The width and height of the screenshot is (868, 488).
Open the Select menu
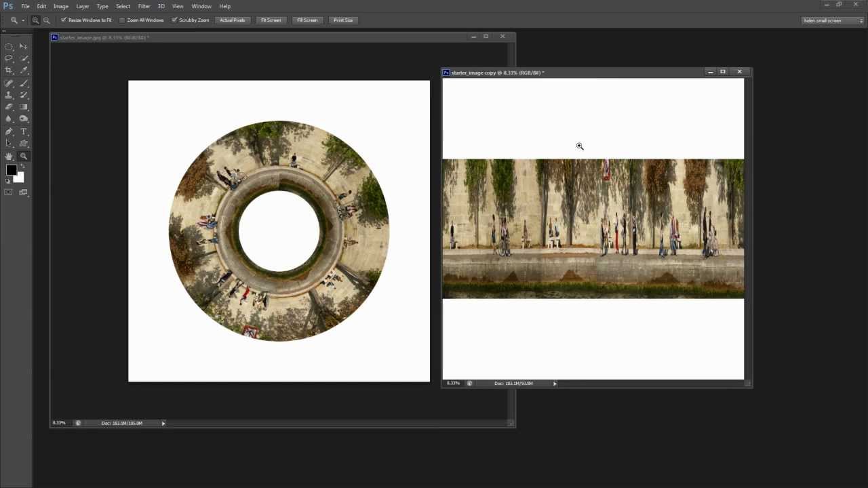point(123,6)
